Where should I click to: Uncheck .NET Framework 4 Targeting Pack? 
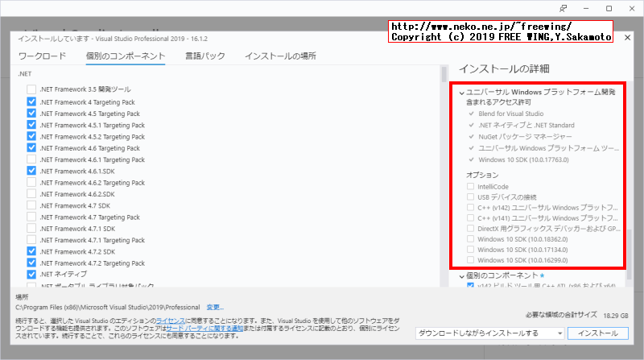point(31,101)
